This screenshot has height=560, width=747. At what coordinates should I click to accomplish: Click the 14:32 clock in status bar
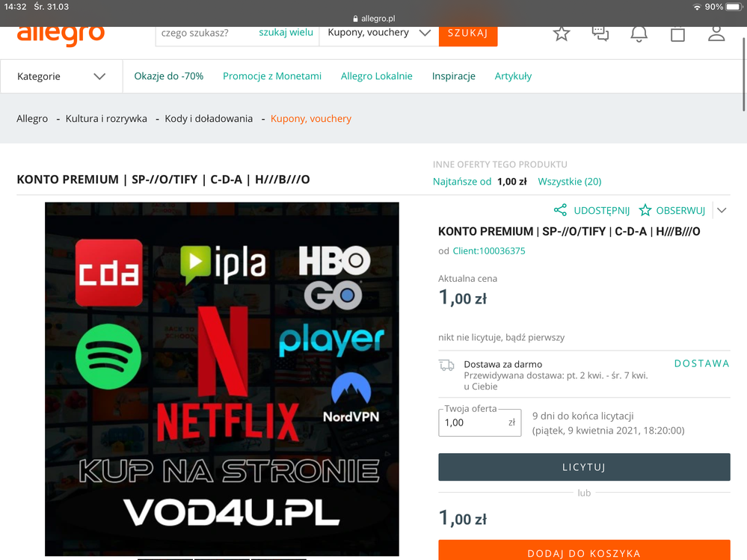pyautogui.click(x=15, y=7)
